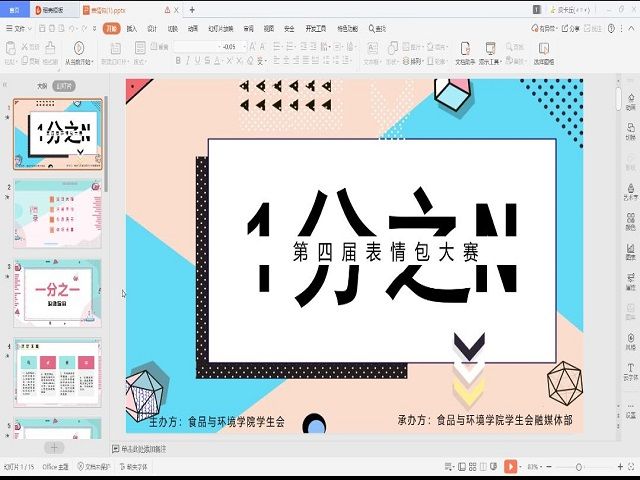640x480 pixels.
Task: Click the 缺失字体 missing fonts status item
Action: pyautogui.click(x=133, y=467)
